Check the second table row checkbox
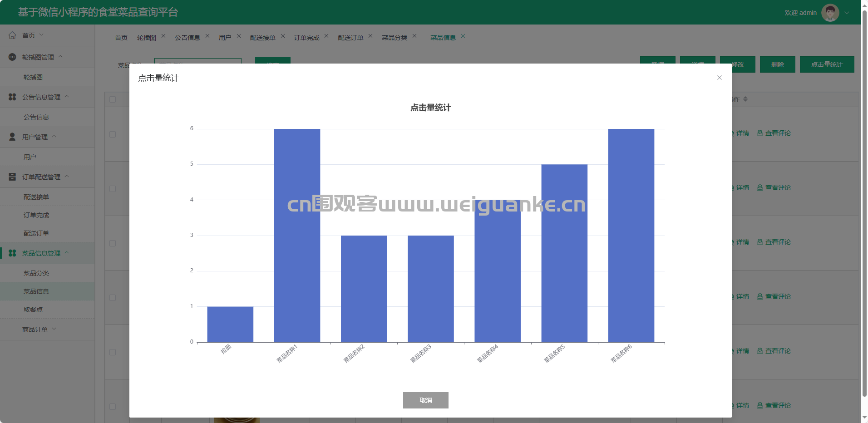The image size is (868, 423). point(113,189)
